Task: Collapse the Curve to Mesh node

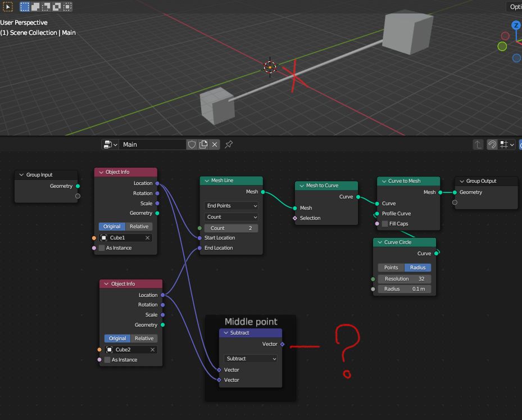Action: click(x=384, y=181)
